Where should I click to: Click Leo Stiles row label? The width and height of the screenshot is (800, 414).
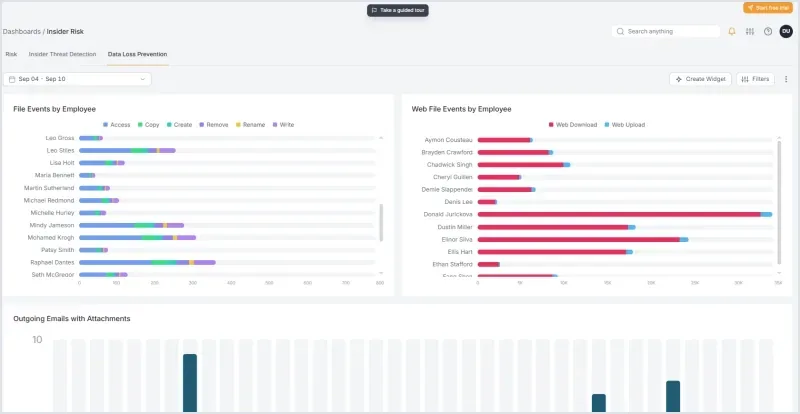[60, 151]
